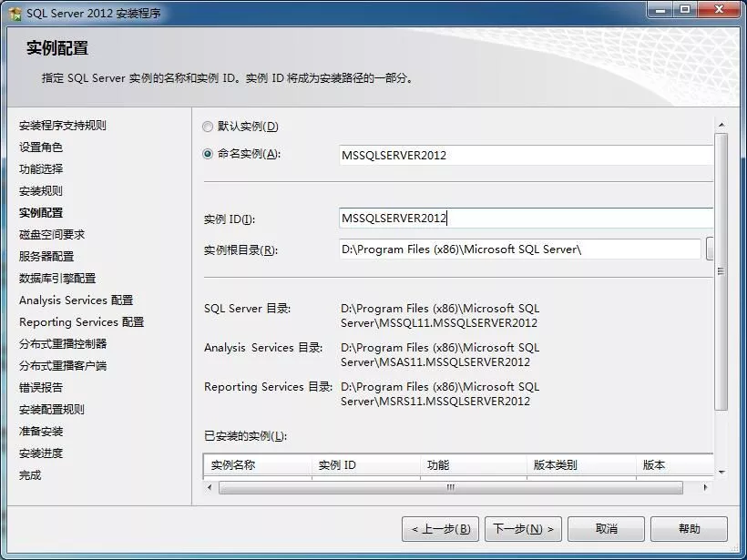Click Reporting Services 配置 step in sidebar

[81, 322]
